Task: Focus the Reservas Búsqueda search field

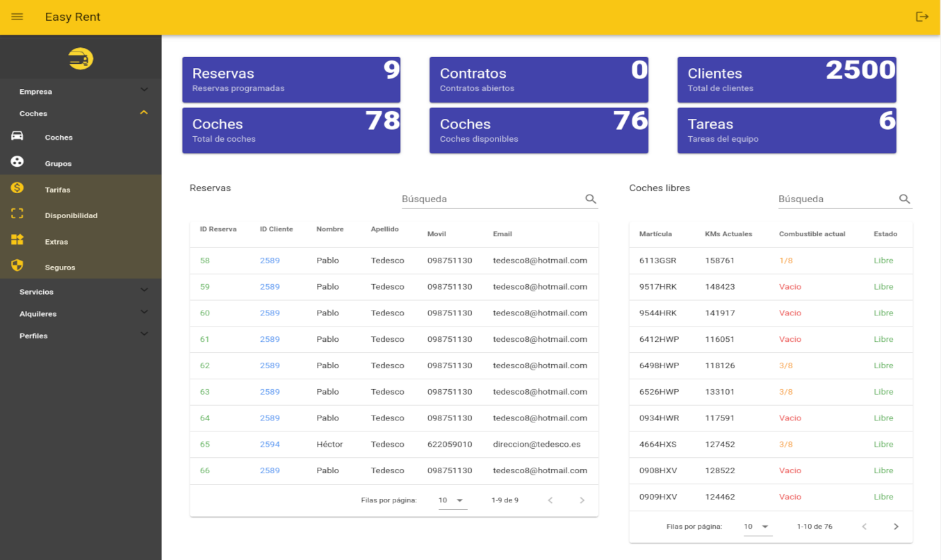Action: (492, 199)
